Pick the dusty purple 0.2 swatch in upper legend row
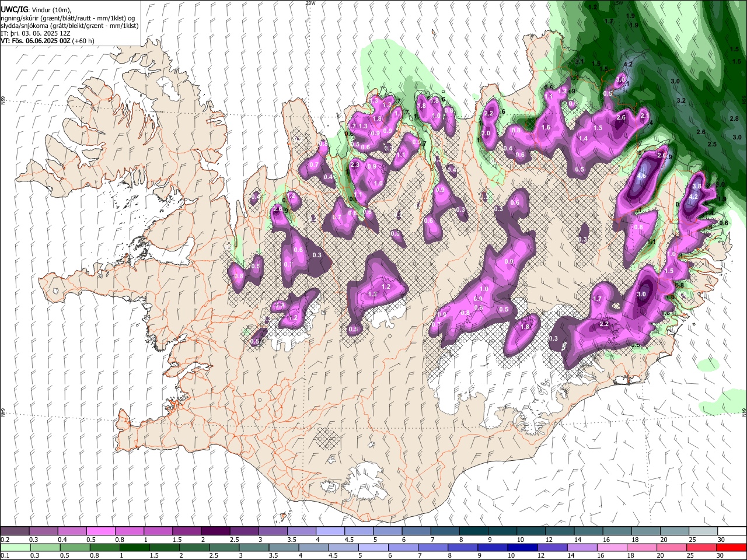Screen dimensions: 747x560 [x=15, y=531]
